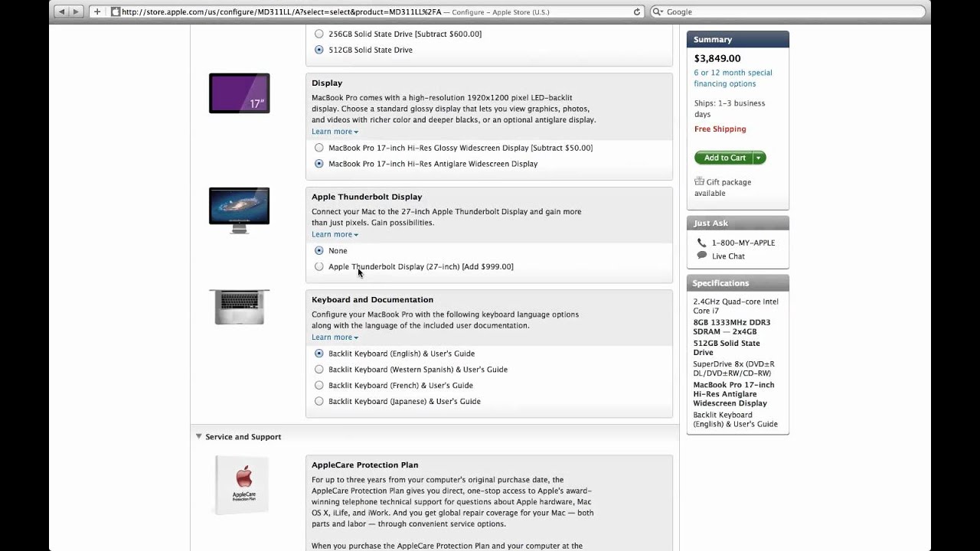Click the Keyboard and Documentation heading

point(372,299)
